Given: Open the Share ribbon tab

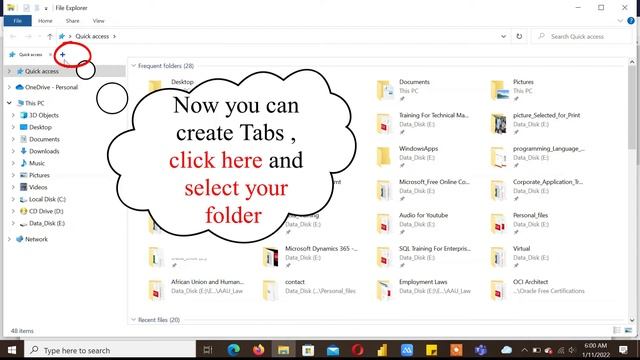Looking at the screenshot, I should pyautogui.click(x=72, y=20).
